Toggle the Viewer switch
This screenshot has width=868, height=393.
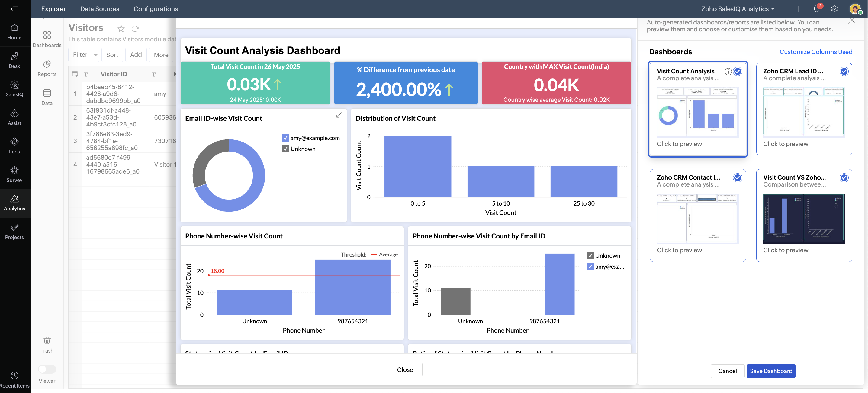point(47,369)
